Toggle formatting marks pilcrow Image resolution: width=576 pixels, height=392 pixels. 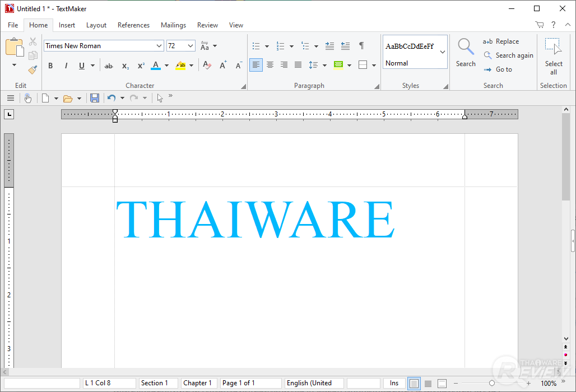coord(361,45)
